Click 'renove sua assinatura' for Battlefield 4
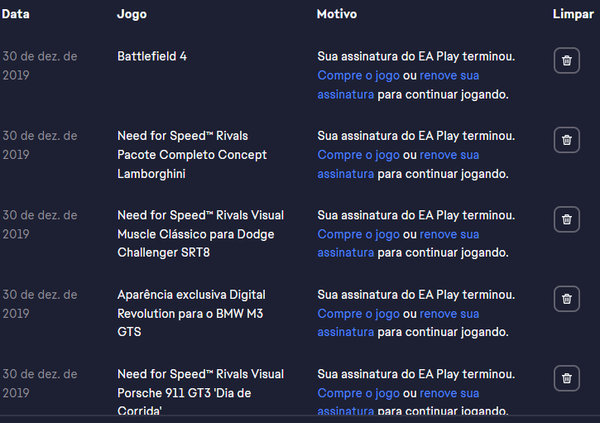 [449, 76]
